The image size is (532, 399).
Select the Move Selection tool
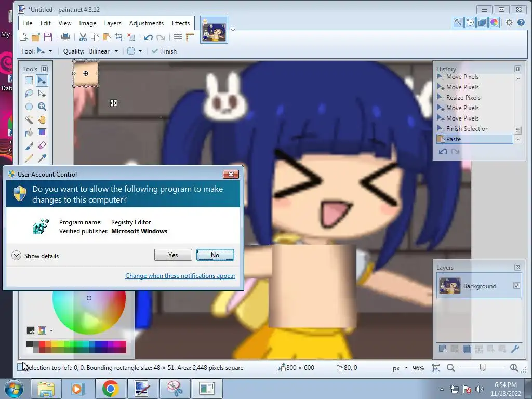click(x=42, y=94)
